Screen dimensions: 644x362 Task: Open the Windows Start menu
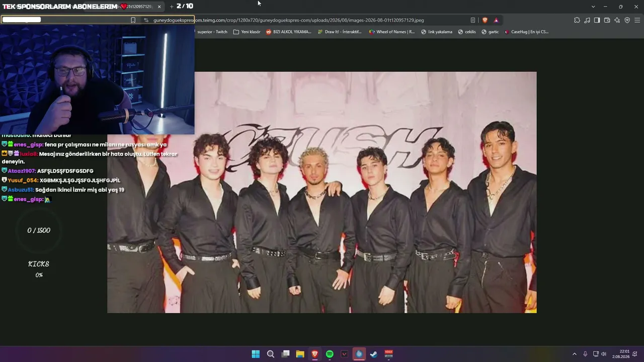256,354
